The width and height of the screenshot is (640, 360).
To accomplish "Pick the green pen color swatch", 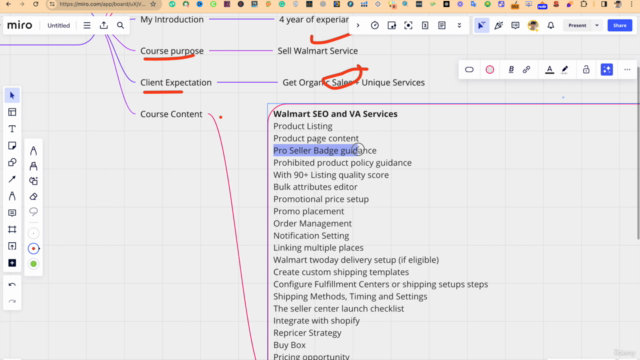I will 33,264.
